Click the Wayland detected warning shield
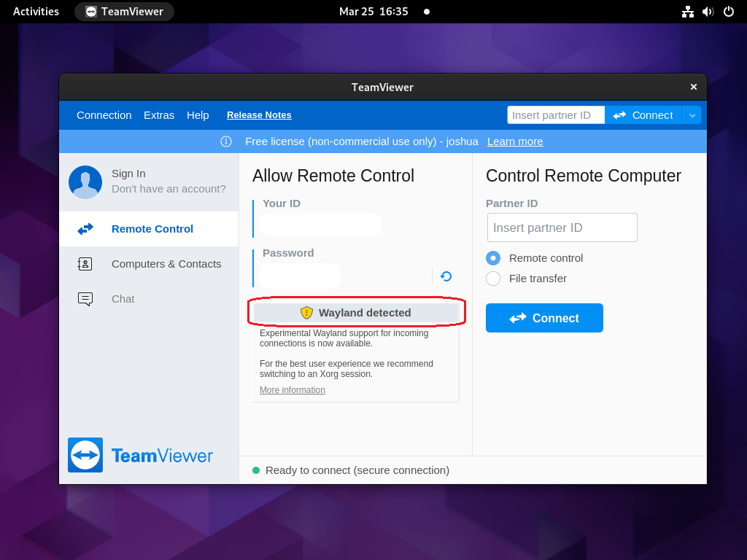747x560 pixels. coord(307,312)
